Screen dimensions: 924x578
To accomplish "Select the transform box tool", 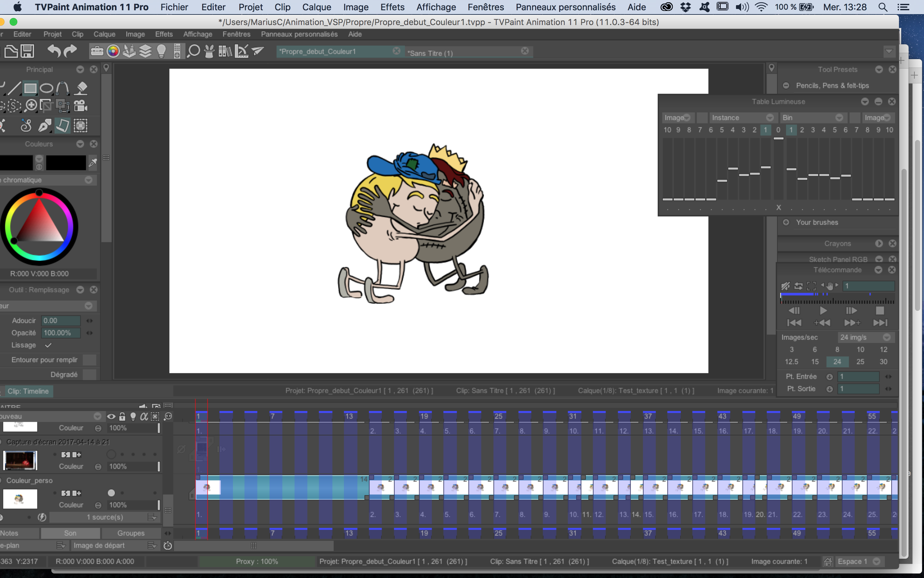I will click(x=63, y=106).
